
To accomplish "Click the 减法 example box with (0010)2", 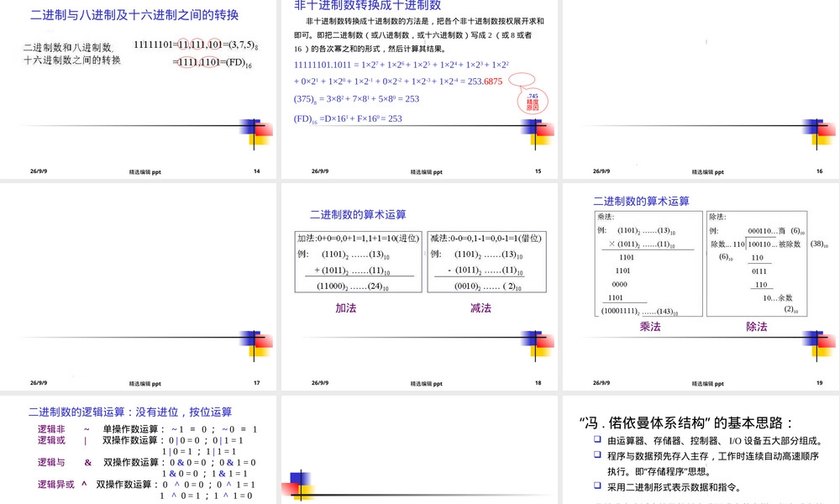I will (x=487, y=262).
